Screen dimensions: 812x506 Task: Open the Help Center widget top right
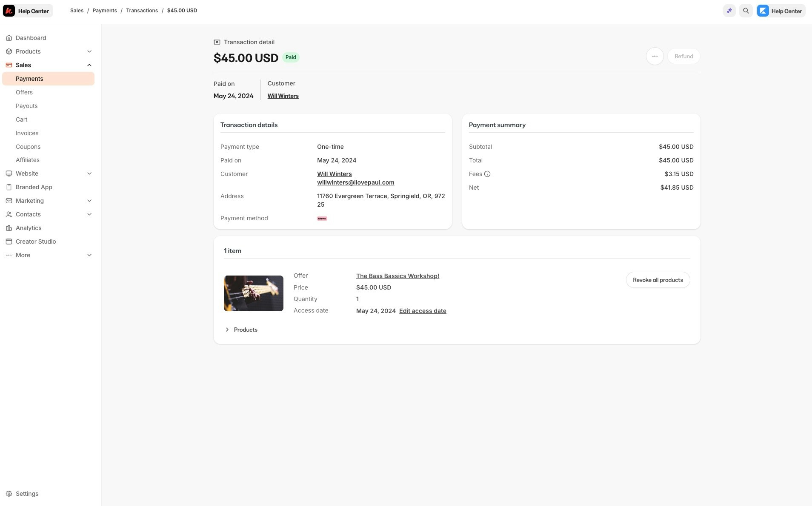point(781,11)
